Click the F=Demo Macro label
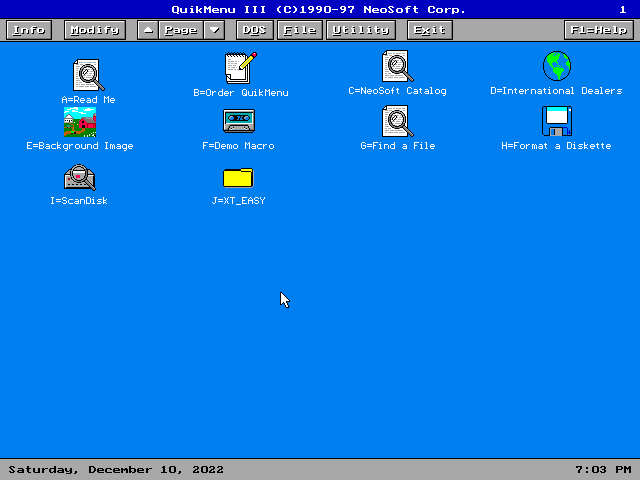Image resolution: width=640 pixels, height=480 pixels. 238,146
